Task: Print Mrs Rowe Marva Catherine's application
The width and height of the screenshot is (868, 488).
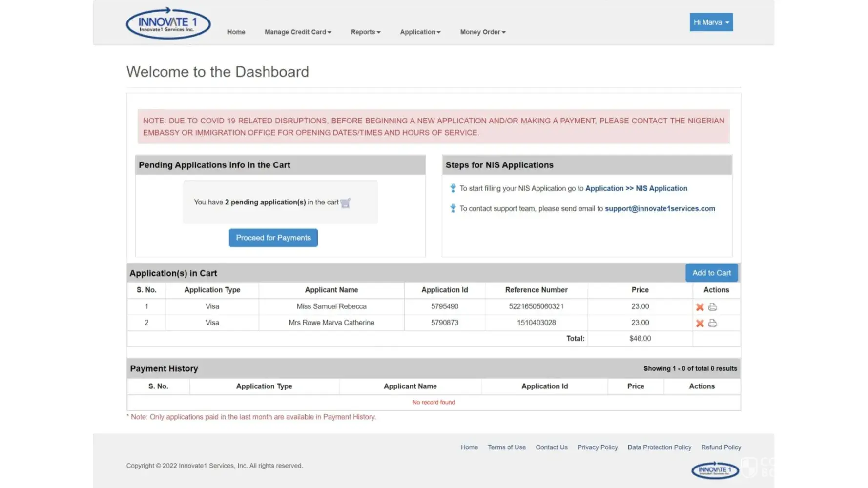Action: tap(713, 323)
